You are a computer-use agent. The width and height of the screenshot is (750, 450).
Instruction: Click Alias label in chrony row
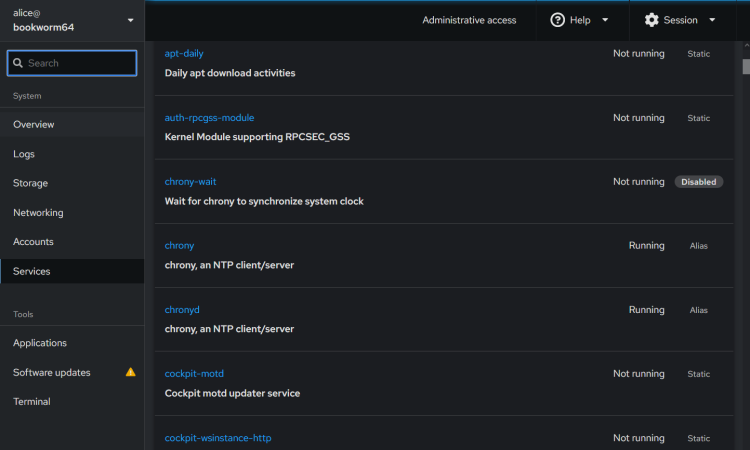[699, 246]
